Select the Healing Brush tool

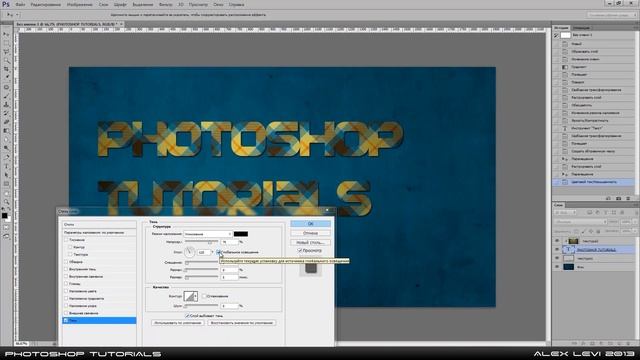click(x=6, y=87)
